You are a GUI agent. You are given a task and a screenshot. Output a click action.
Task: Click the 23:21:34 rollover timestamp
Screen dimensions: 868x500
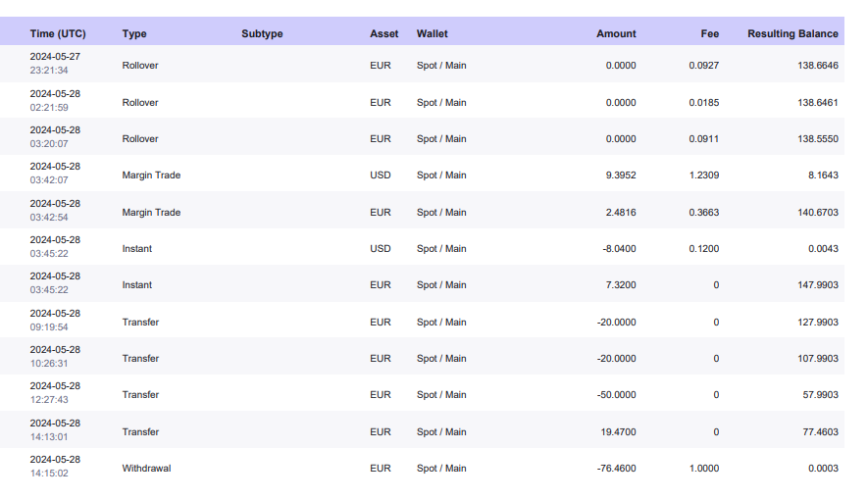49,71
